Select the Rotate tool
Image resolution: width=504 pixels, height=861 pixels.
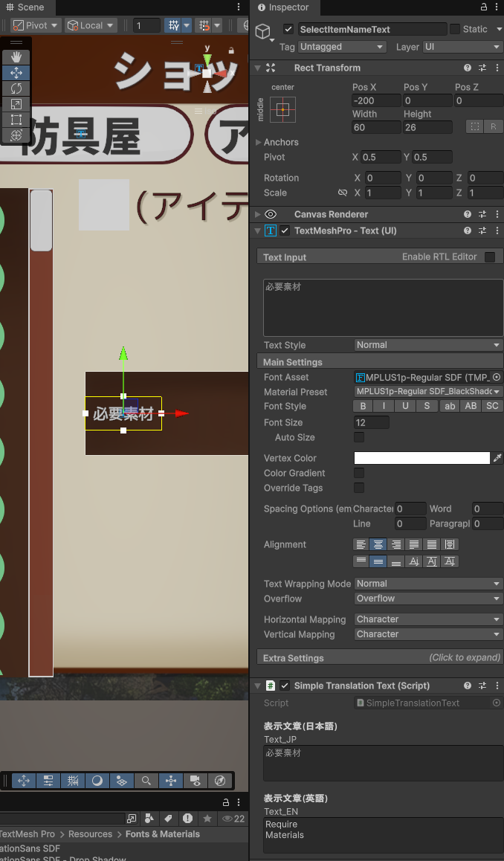pos(16,88)
